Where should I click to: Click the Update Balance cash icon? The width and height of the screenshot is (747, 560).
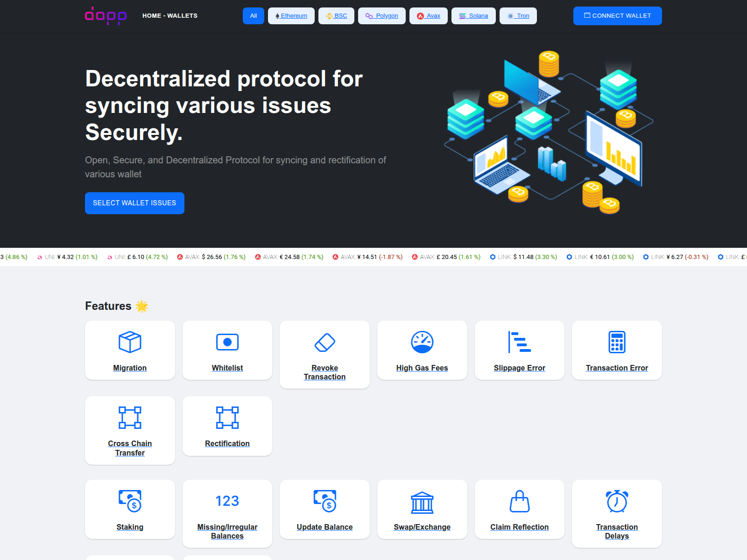coord(325,501)
